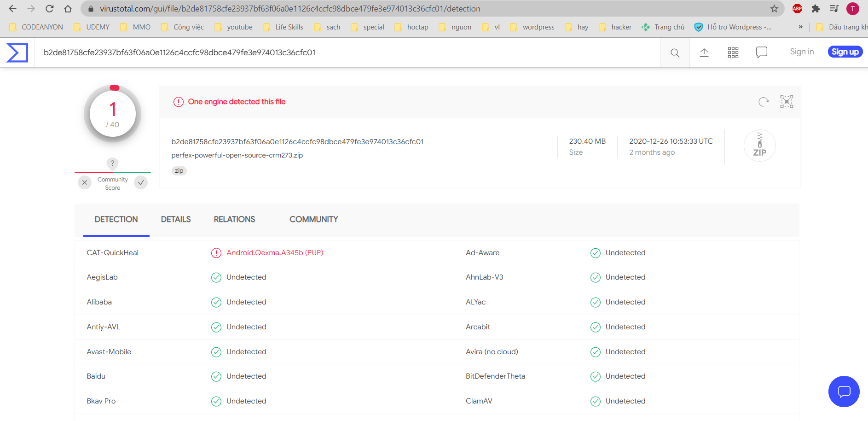Switch to the DETAILS tab
868x421 pixels.
pos(176,220)
